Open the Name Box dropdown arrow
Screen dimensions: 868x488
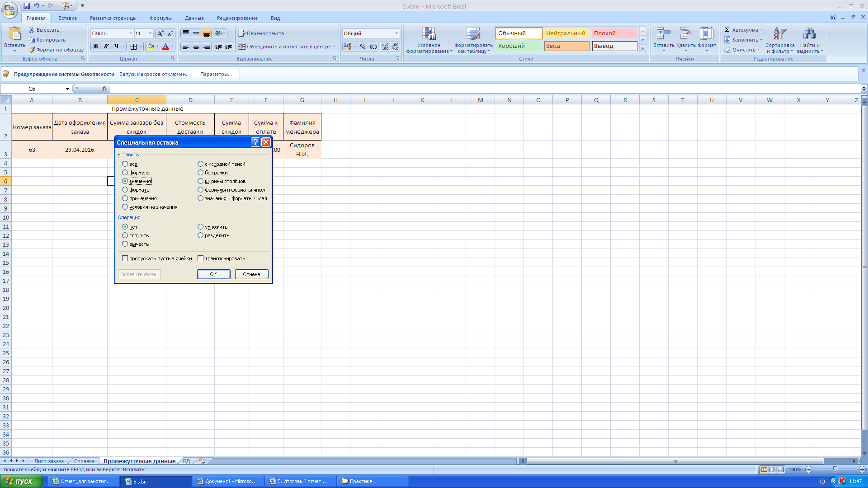point(67,89)
